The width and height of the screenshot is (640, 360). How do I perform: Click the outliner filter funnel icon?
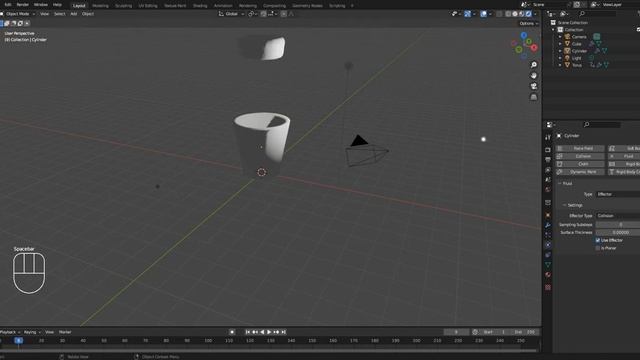639,13
